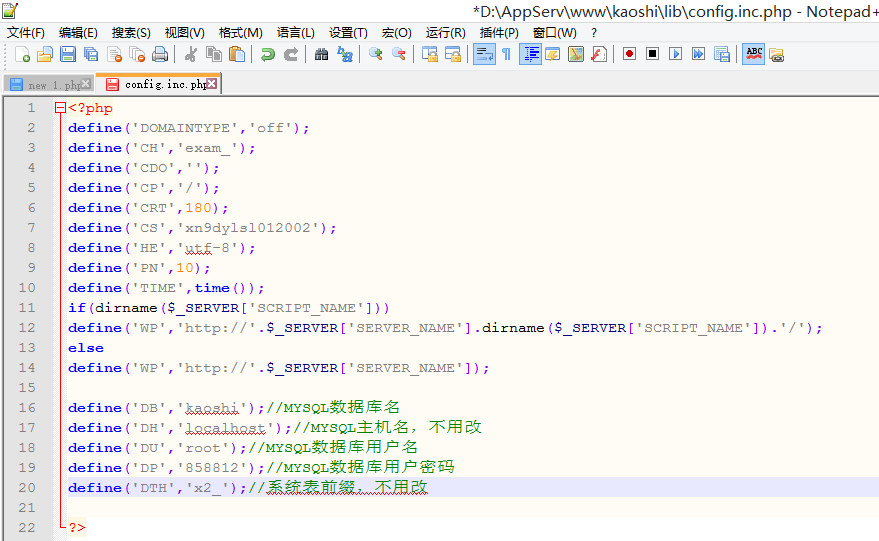Screen dimensions: 879x541
Task: Click the 'utf-8' encoding value
Action: point(207,248)
